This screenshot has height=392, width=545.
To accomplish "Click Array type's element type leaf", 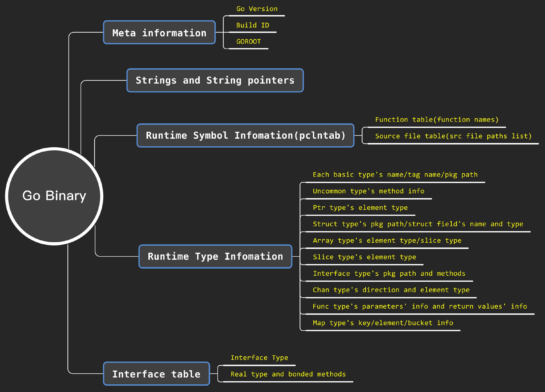I will 387,240.
